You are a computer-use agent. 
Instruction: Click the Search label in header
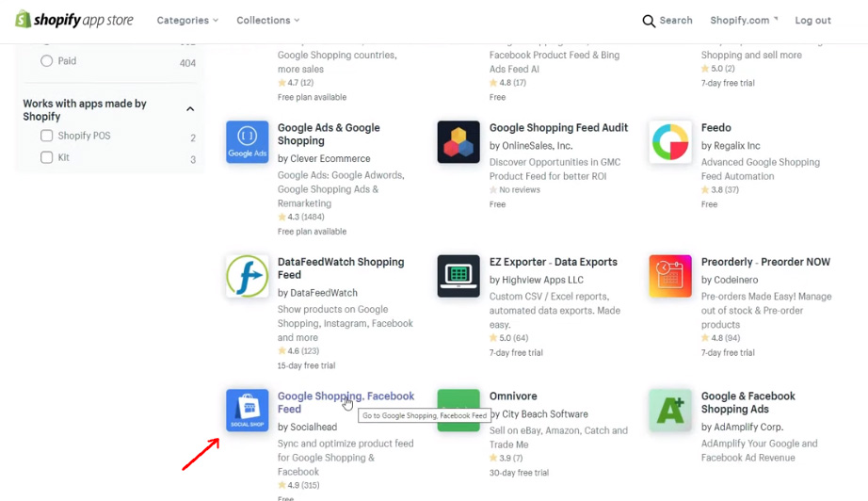676,21
